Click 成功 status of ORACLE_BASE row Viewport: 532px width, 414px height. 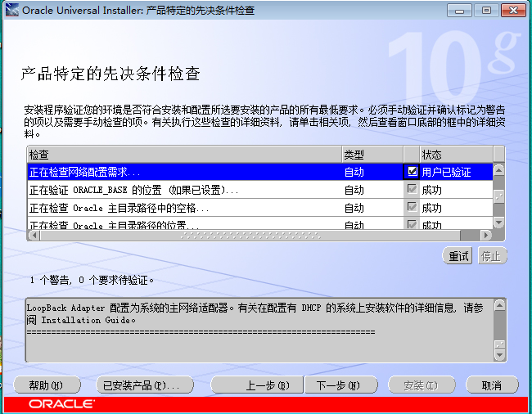coord(431,190)
